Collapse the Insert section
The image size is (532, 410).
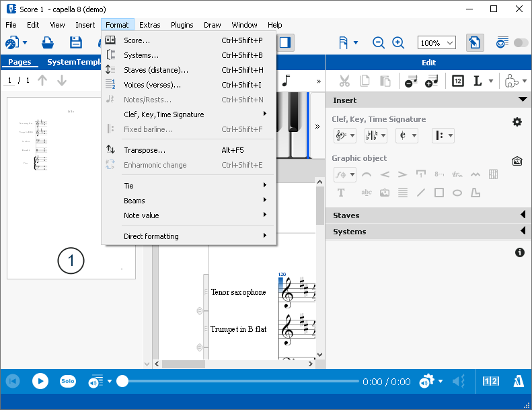[428, 100]
